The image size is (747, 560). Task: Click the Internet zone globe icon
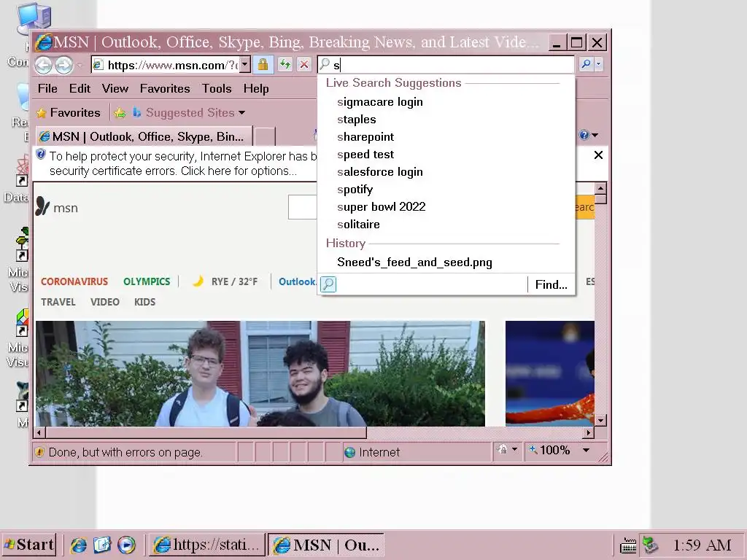tap(349, 452)
